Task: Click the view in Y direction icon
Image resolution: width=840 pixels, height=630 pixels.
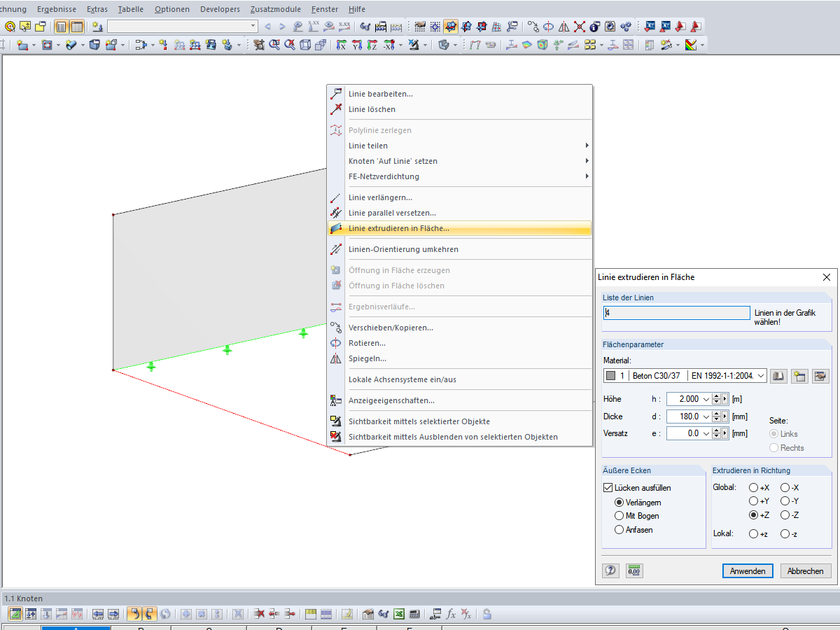Action: (x=357, y=45)
